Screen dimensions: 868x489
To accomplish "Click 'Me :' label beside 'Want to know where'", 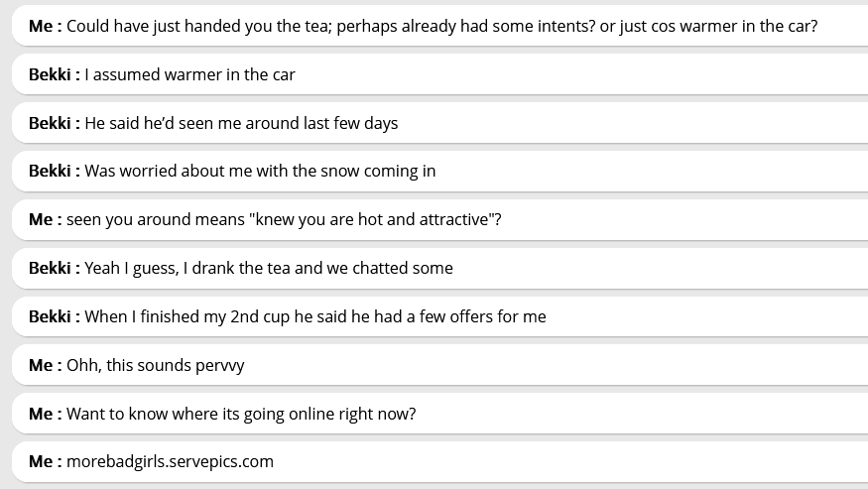I will (x=45, y=414).
